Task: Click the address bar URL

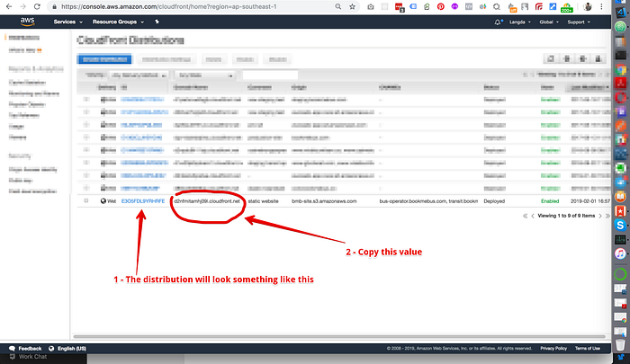Action: point(169,7)
